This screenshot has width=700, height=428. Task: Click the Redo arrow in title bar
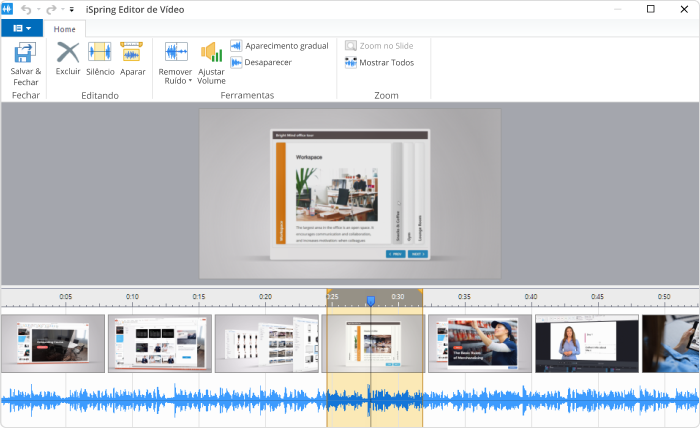pos(51,9)
